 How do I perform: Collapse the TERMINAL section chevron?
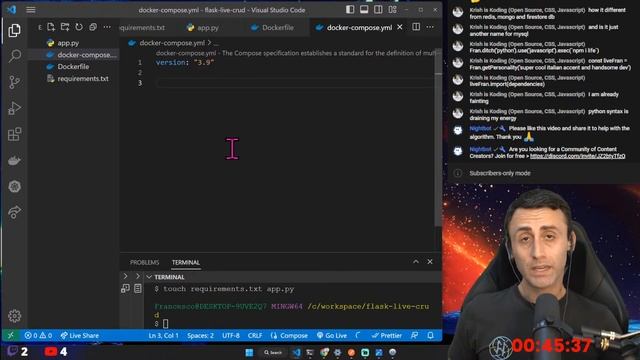click(149, 277)
